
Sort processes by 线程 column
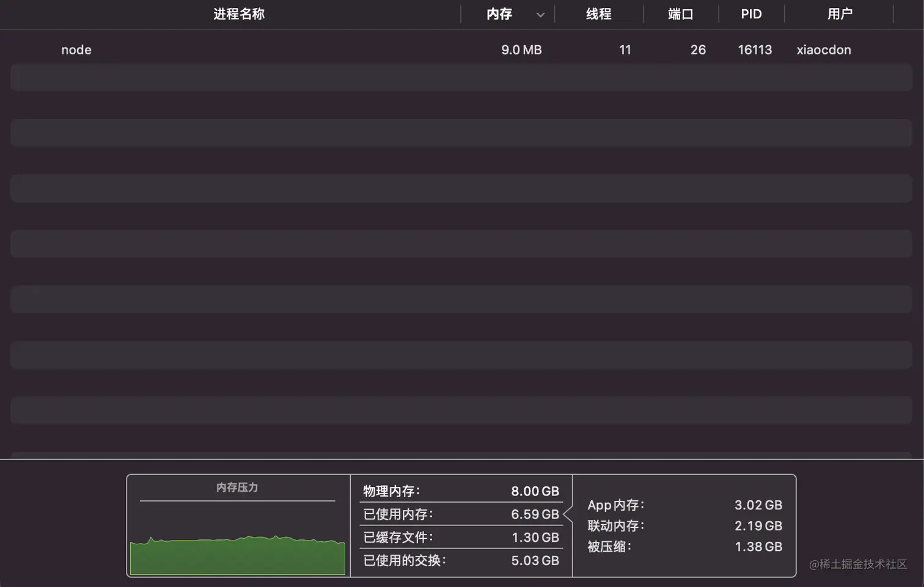(598, 14)
